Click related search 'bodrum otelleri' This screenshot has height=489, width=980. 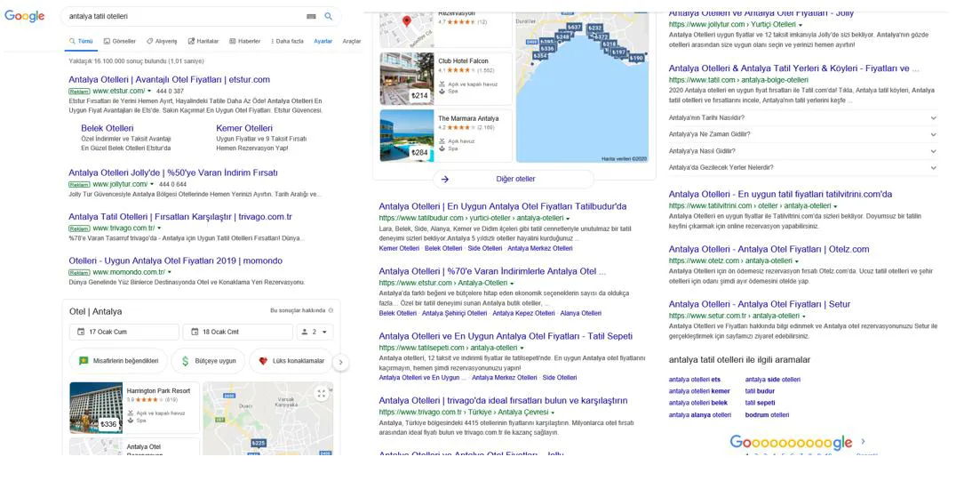(x=767, y=414)
